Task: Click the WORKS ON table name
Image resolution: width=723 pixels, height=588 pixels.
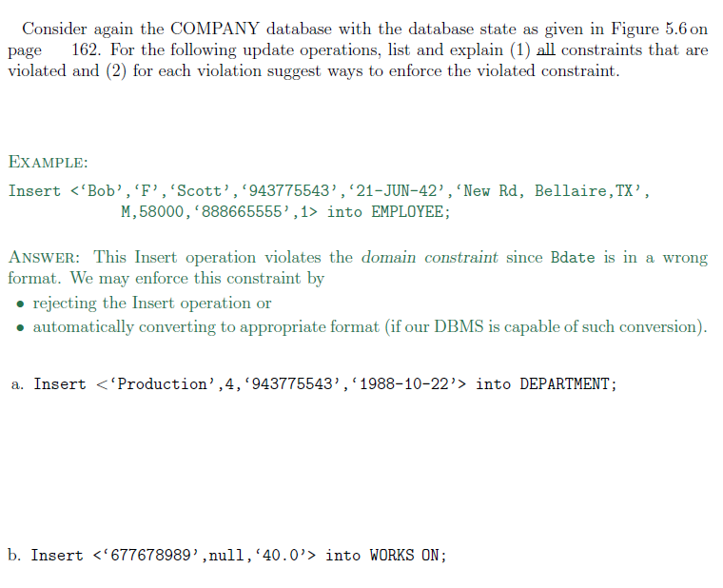Action: (406, 556)
